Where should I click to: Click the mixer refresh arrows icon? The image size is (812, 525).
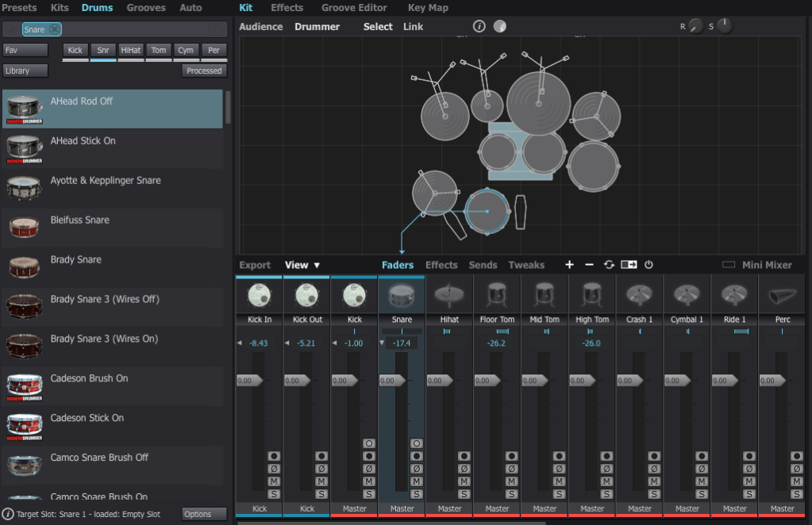point(609,265)
